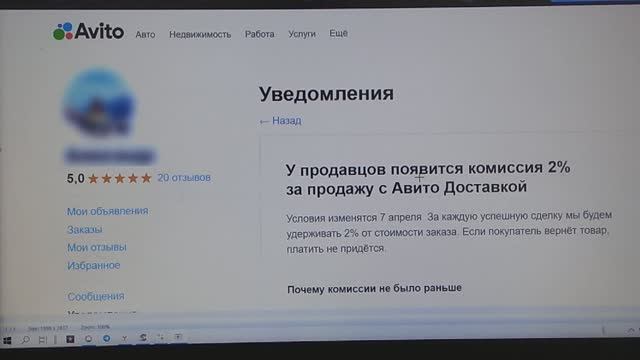Go to Мои объявления
640x360 pixels.
[107, 211]
